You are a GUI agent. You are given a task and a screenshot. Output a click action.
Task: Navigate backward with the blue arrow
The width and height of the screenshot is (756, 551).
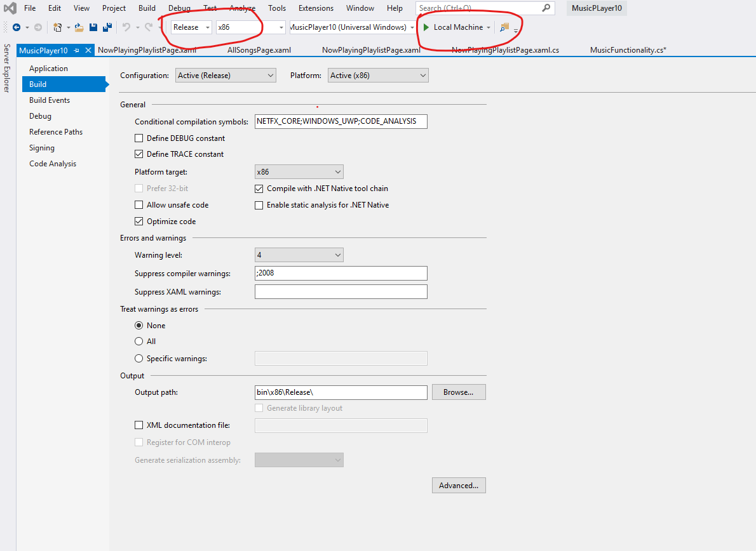tap(17, 27)
